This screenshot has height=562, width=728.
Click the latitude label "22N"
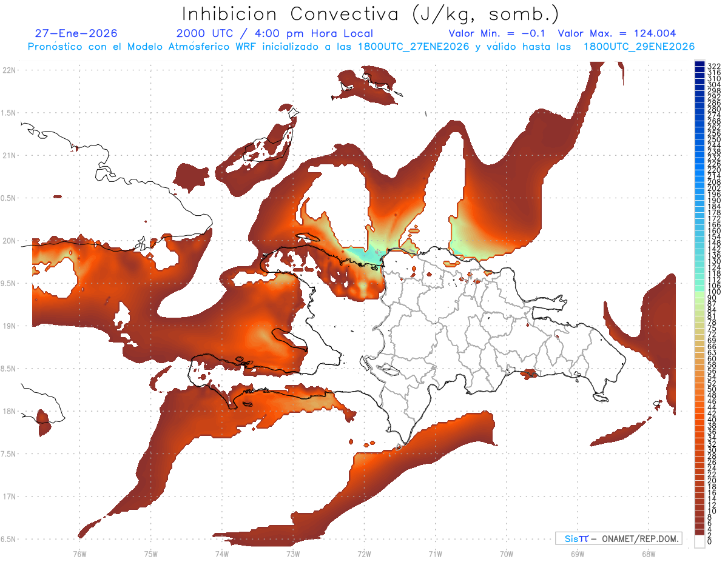pos(9,70)
